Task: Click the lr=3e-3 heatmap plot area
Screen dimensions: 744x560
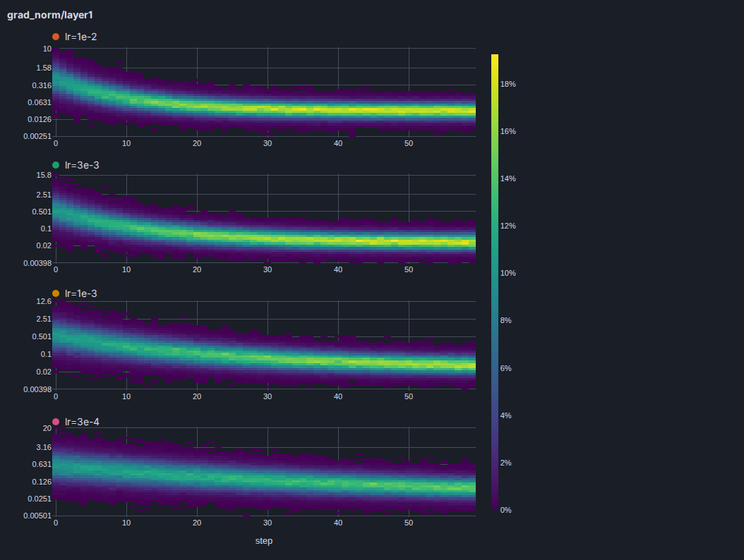Action: 265,219
